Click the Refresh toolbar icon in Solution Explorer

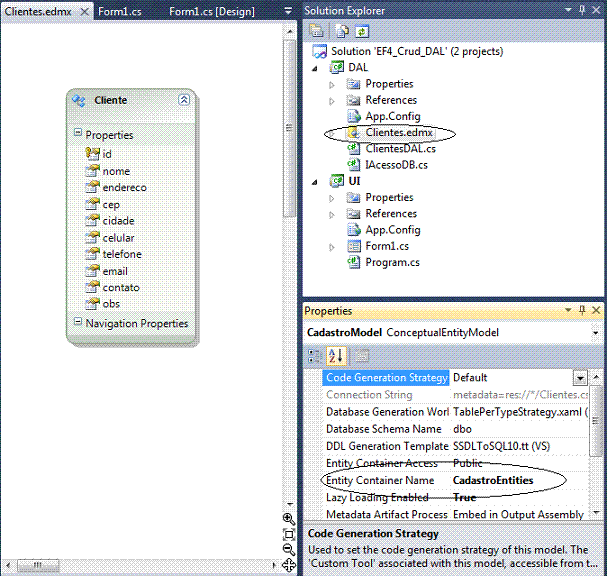coord(362,31)
